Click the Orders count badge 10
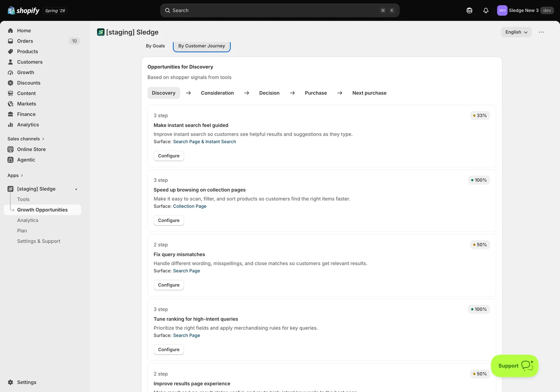The image size is (560, 392). click(75, 41)
